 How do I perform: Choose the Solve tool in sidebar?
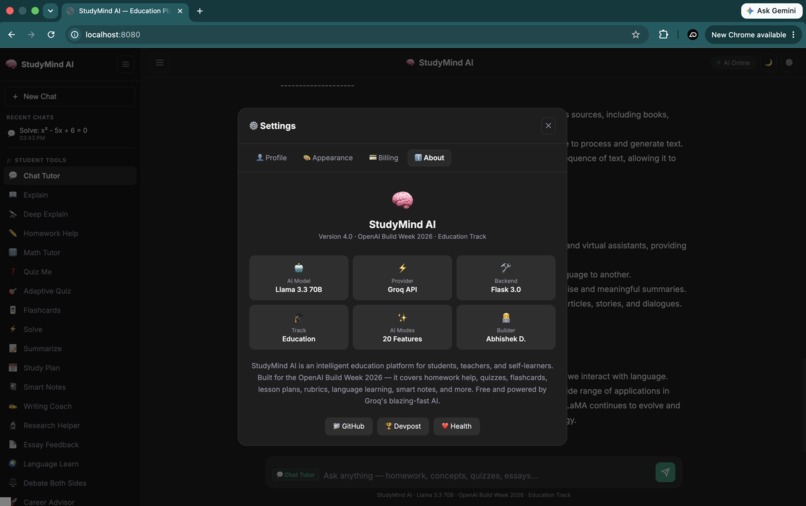point(69,329)
